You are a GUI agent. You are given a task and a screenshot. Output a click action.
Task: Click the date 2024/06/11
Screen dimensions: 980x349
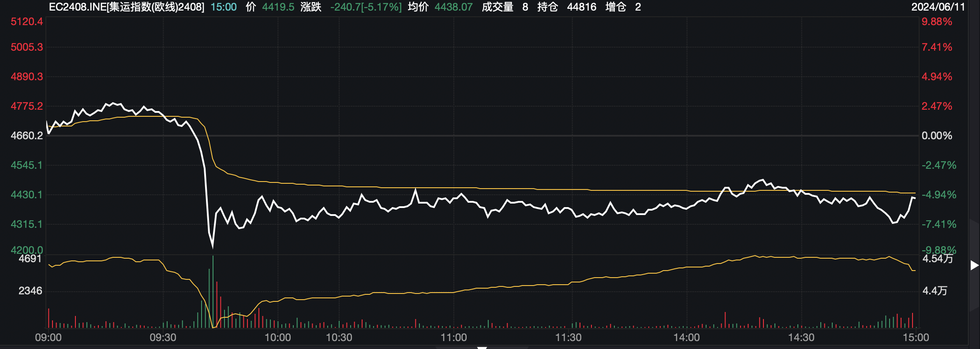pos(937,7)
